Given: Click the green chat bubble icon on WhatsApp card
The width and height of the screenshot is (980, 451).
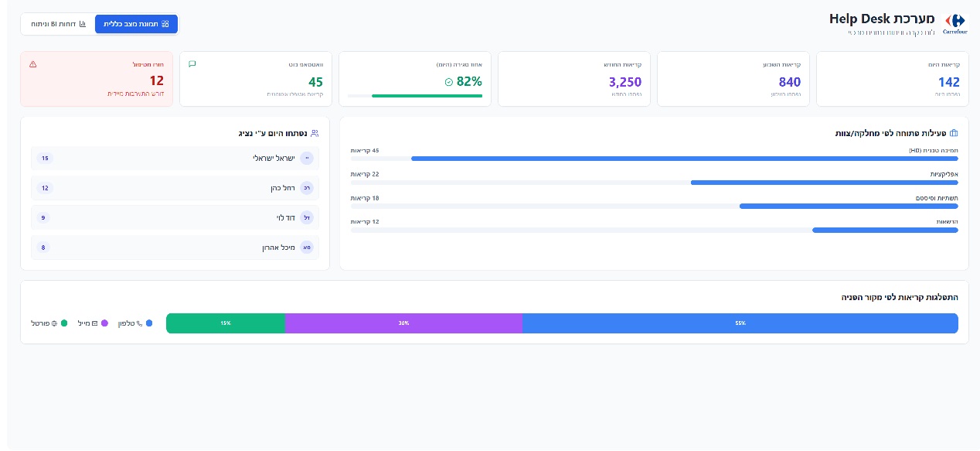Looking at the screenshot, I should (x=192, y=64).
